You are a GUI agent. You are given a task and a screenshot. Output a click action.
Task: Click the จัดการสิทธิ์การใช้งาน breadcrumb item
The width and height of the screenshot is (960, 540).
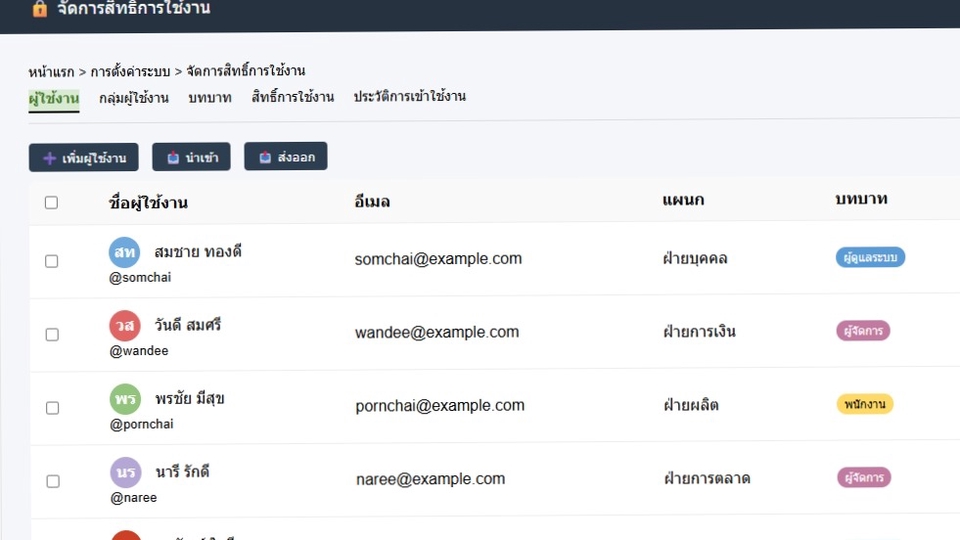246,71
